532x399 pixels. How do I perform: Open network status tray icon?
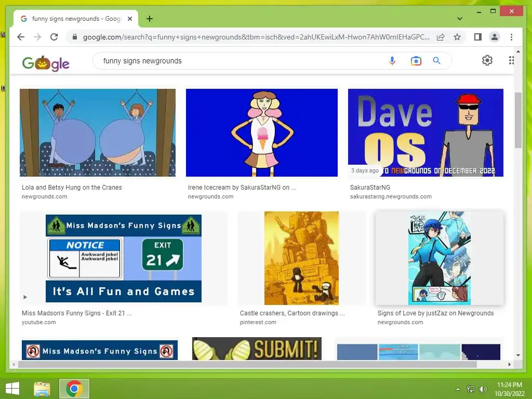click(x=471, y=389)
